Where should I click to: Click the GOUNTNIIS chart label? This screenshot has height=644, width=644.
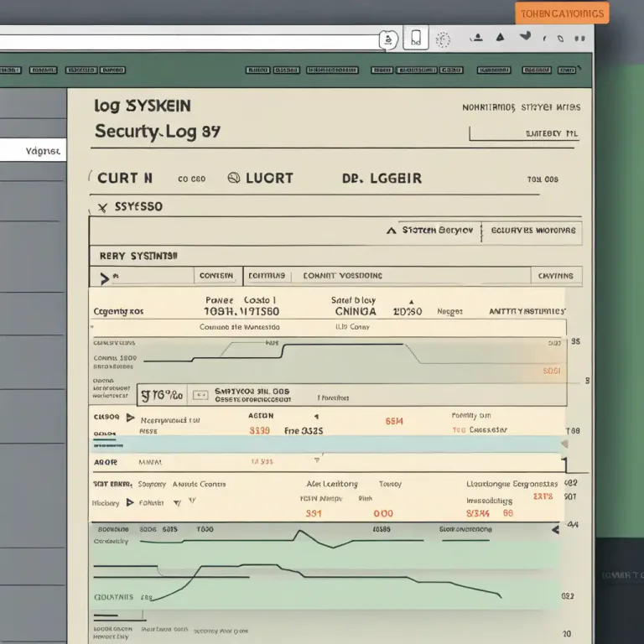click(x=114, y=597)
